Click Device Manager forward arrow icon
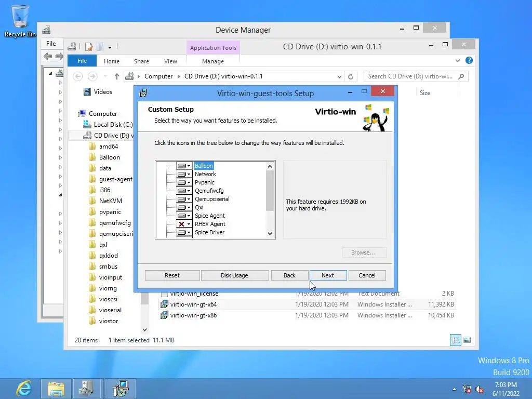This screenshot has width=532, height=399. pos(59,56)
